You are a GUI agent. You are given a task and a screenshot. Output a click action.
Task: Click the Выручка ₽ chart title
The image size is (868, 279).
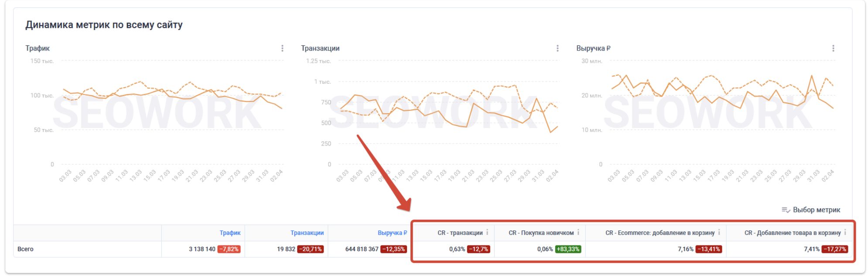tap(593, 48)
